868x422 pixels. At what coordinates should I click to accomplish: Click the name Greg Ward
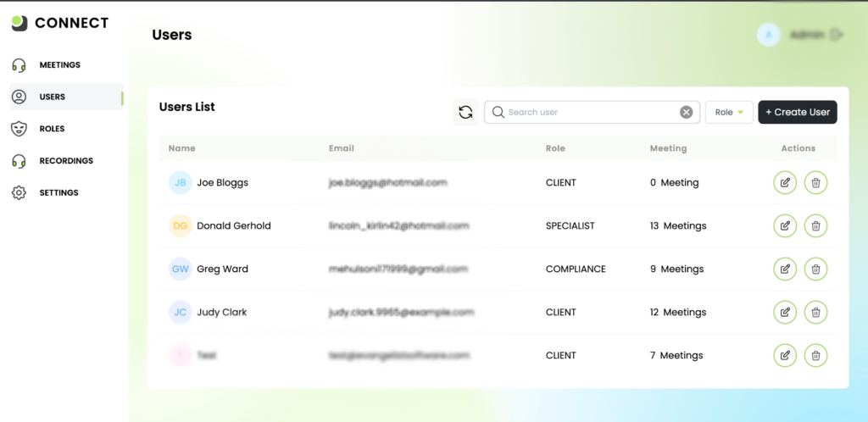[x=223, y=269]
